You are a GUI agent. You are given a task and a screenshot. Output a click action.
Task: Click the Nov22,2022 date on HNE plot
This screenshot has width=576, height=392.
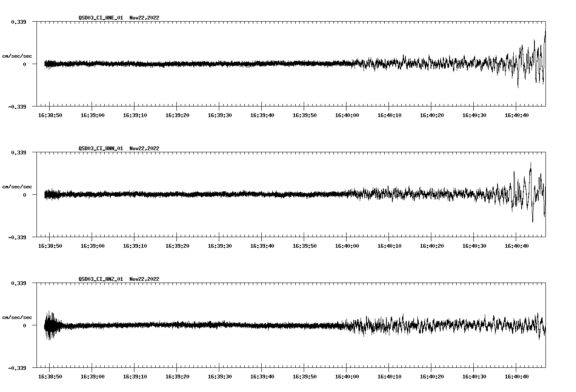(x=144, y=18)
